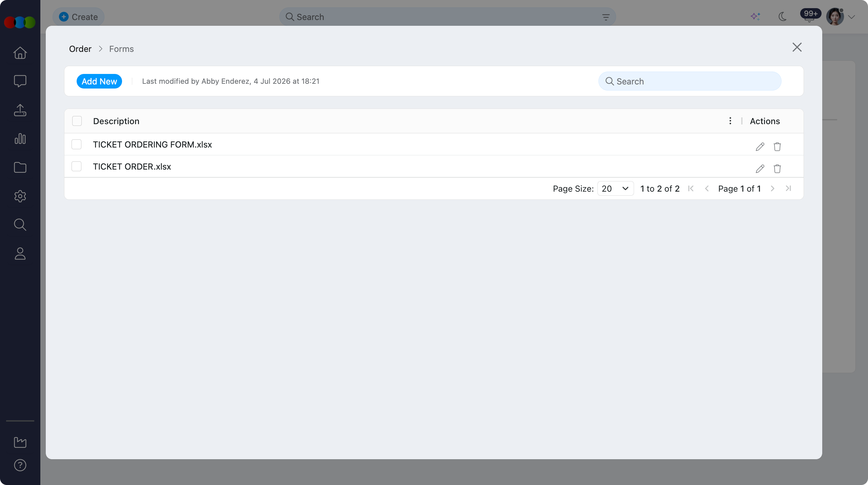
Task: Open the folder icon in sidebar
Action: tap(20, 168)
